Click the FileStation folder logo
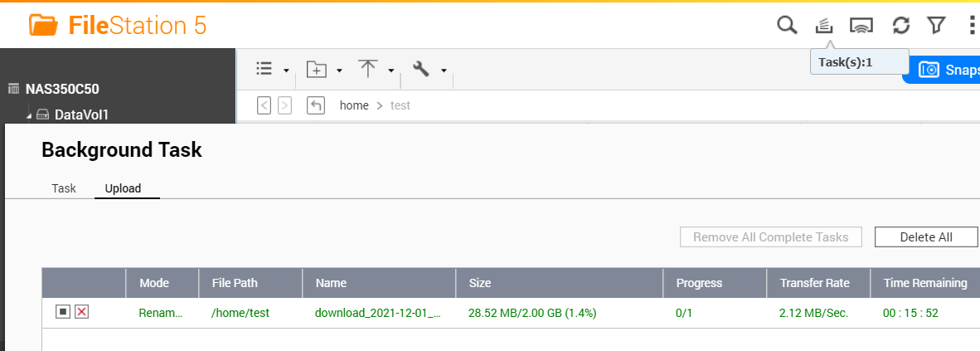 tap(43, 26)
